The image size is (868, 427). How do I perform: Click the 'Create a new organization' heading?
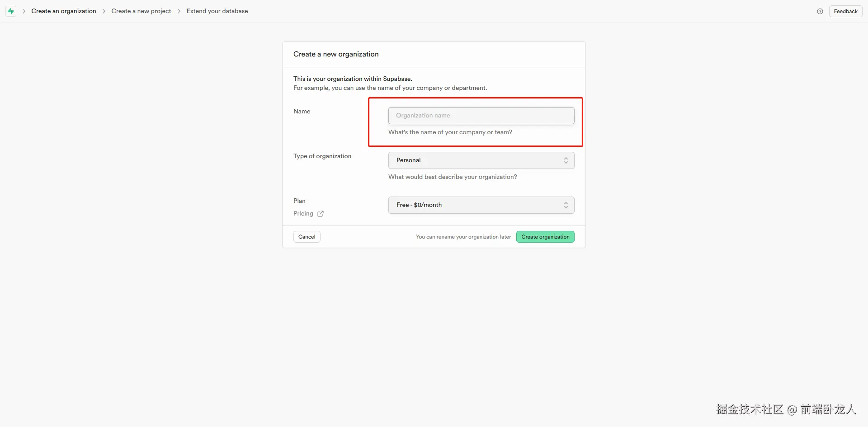pyautogui.click(x=336, y=54)
